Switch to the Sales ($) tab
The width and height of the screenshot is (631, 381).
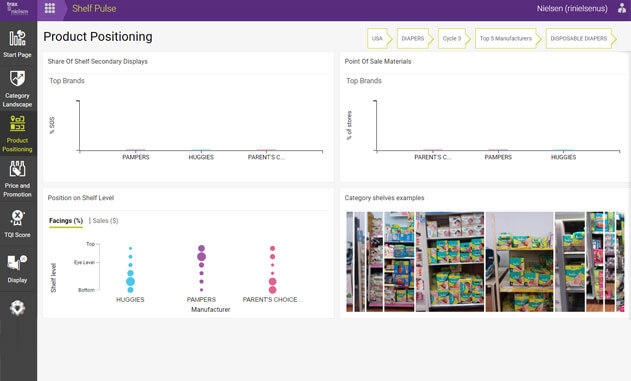coord(105,220)
